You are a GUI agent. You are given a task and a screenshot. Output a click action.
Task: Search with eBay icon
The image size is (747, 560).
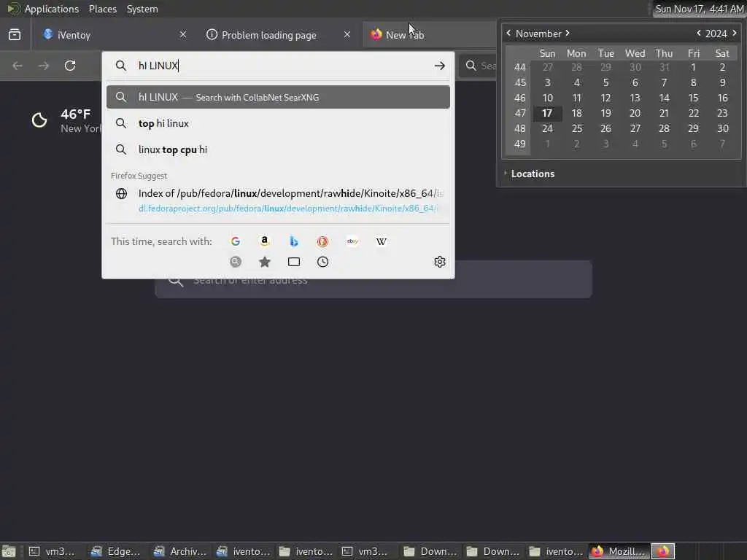[x=352, y=241]
